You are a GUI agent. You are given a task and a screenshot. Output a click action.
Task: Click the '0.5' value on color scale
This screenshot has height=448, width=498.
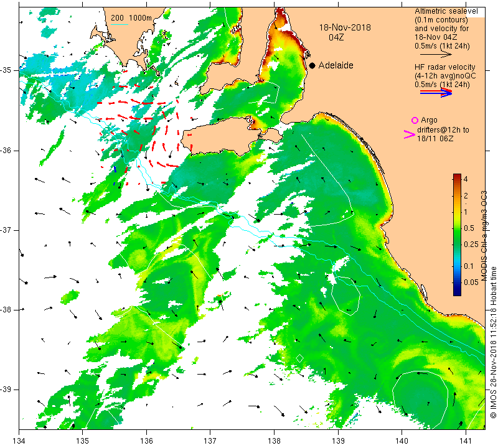pos(469,228)
